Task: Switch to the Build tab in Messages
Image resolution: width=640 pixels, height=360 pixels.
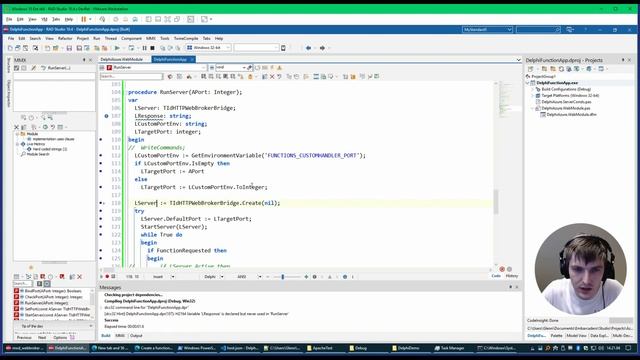Action: 106,336
